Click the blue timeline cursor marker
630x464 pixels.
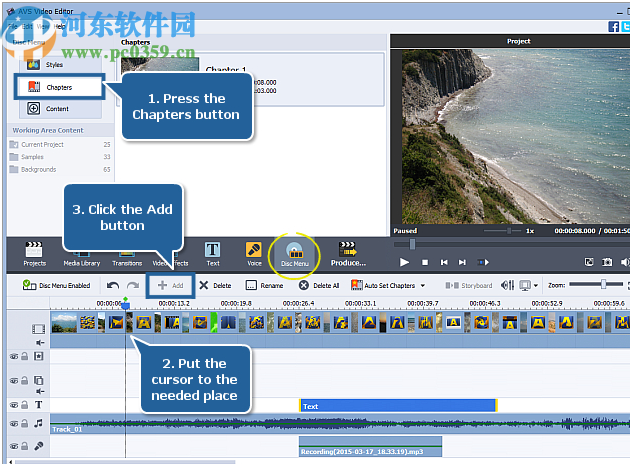125,304
